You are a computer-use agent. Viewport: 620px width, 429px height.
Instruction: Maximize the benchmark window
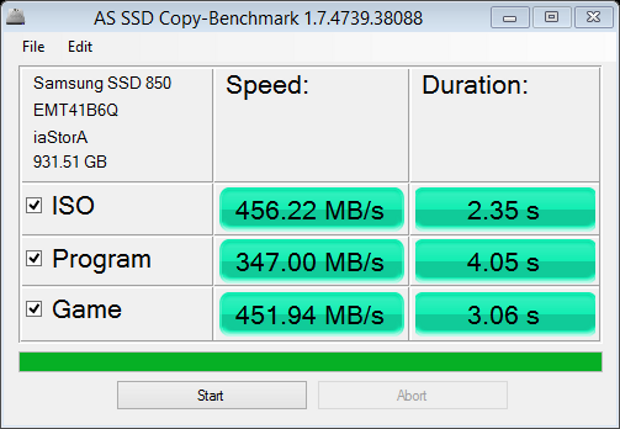pyautogui.click(x=551, y=16)
